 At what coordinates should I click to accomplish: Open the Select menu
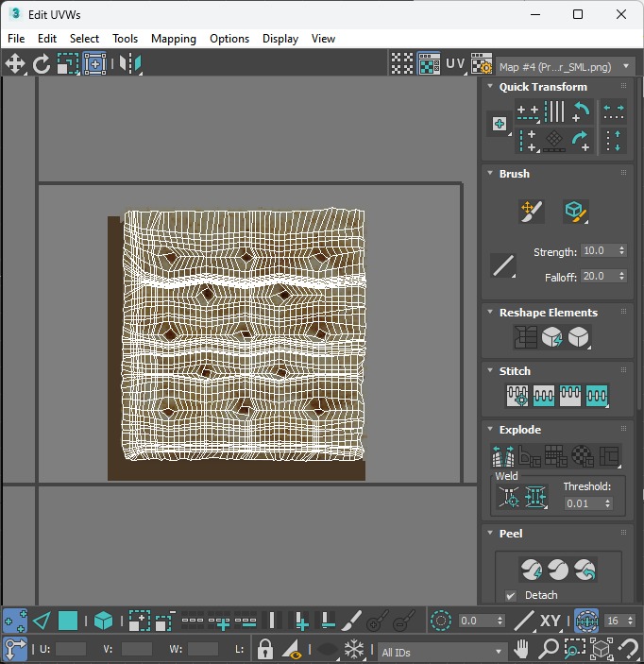[x=84, y=39]
